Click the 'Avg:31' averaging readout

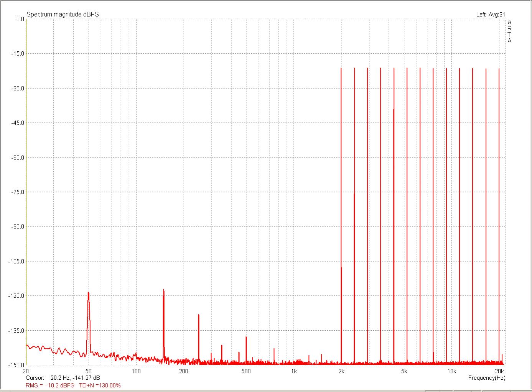click(x=497, y=15)
